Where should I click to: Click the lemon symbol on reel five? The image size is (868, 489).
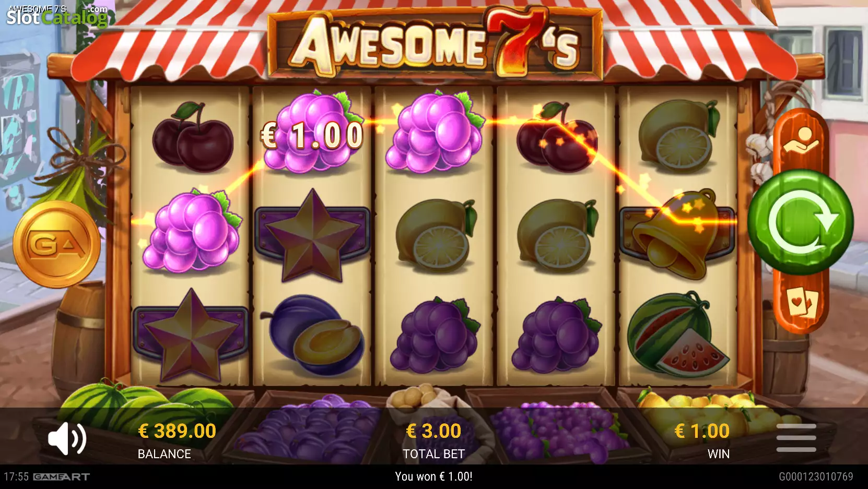(678, 137)
